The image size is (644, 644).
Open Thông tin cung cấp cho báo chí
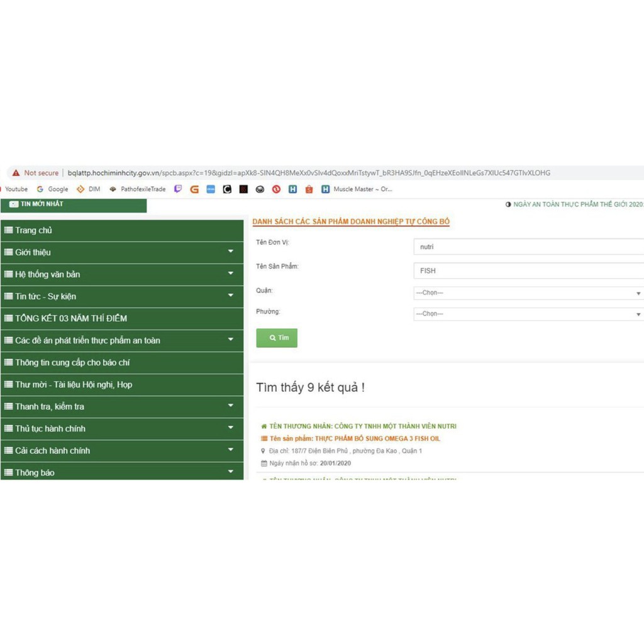point(72,362)
